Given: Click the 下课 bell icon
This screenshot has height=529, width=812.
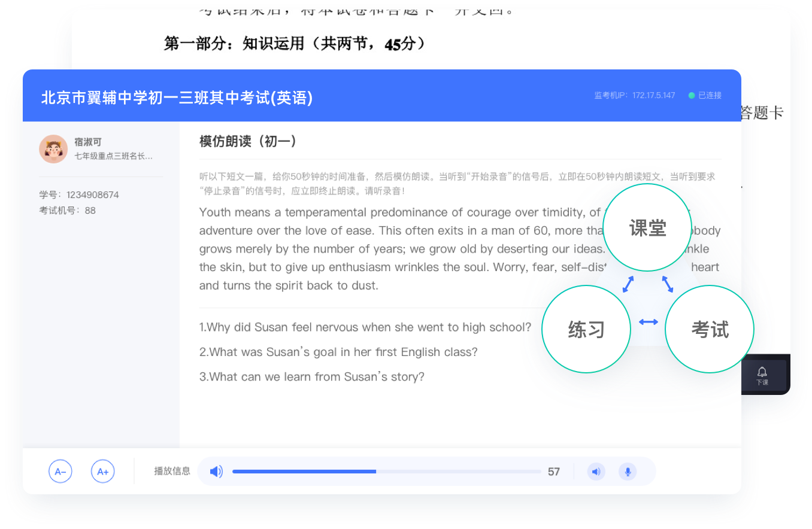Looking at the screenshot, I should (762, 375).
